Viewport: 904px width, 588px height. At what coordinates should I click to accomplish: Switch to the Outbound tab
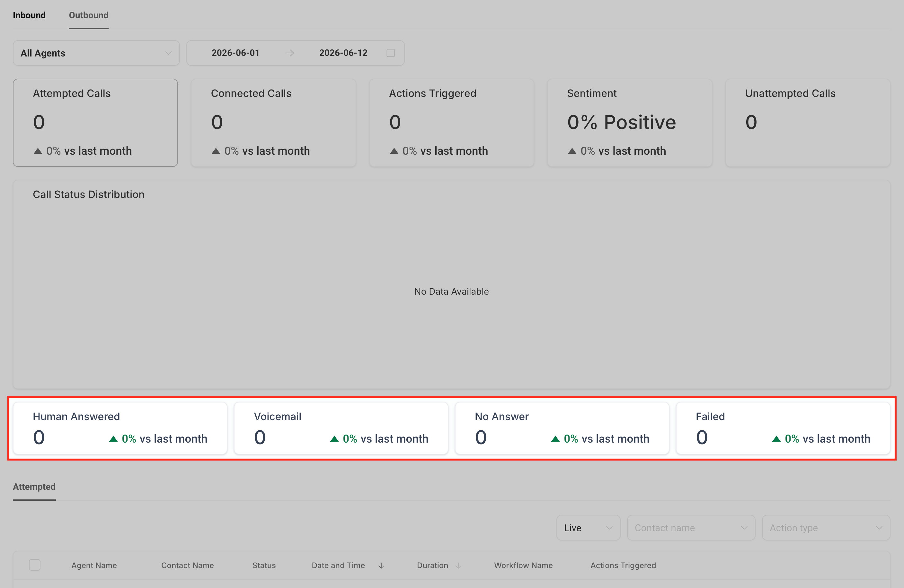(88, 15)
